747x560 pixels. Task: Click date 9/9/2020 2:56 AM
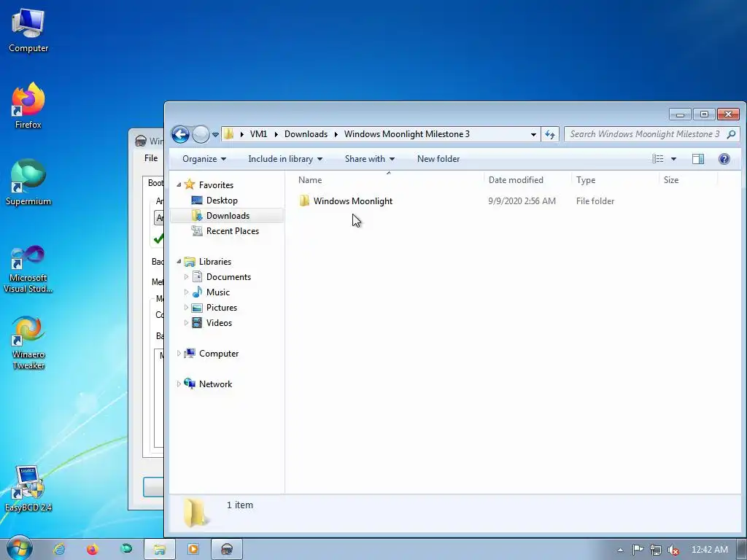tap(522, 201)
